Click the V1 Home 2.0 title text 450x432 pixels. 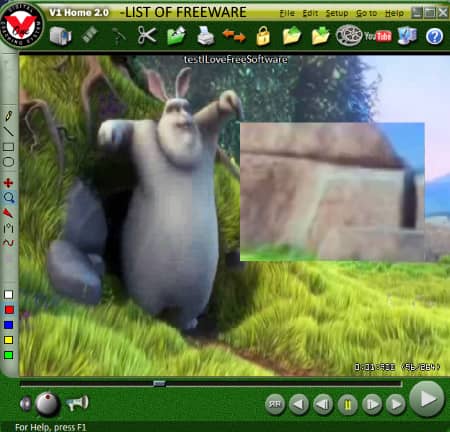tap(79, 13)
